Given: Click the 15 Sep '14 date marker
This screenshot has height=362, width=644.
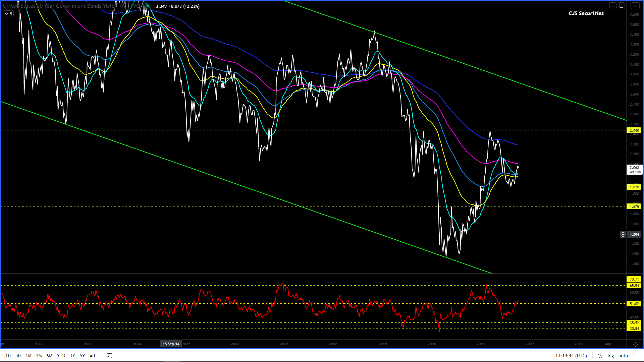Looking at the screenshot, I should pyautogui.click(x=171, y=344).
